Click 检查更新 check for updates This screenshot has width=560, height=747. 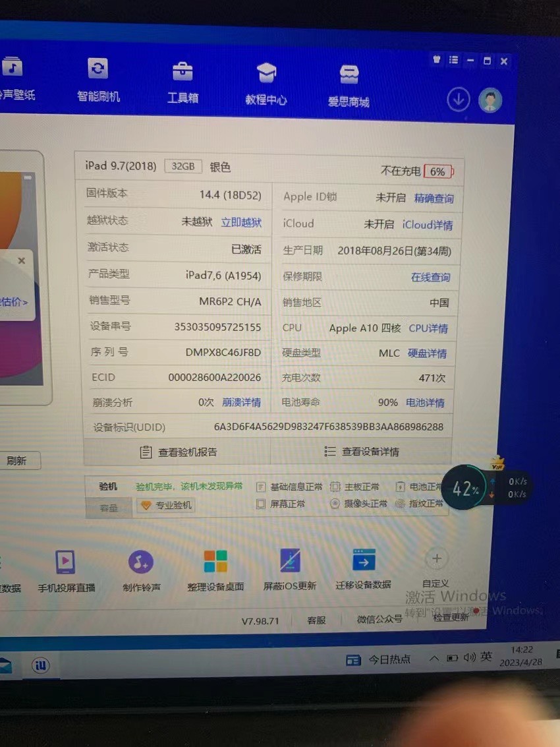point(451,617)
